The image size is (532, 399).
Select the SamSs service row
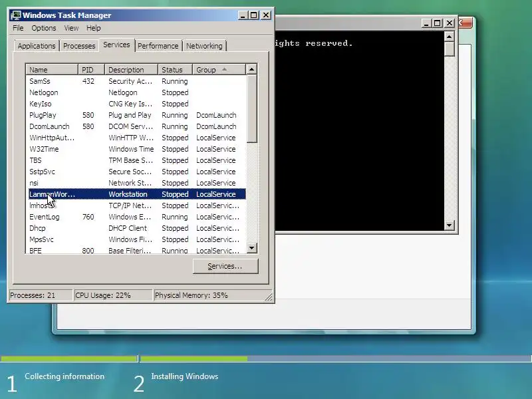(137, 81)
